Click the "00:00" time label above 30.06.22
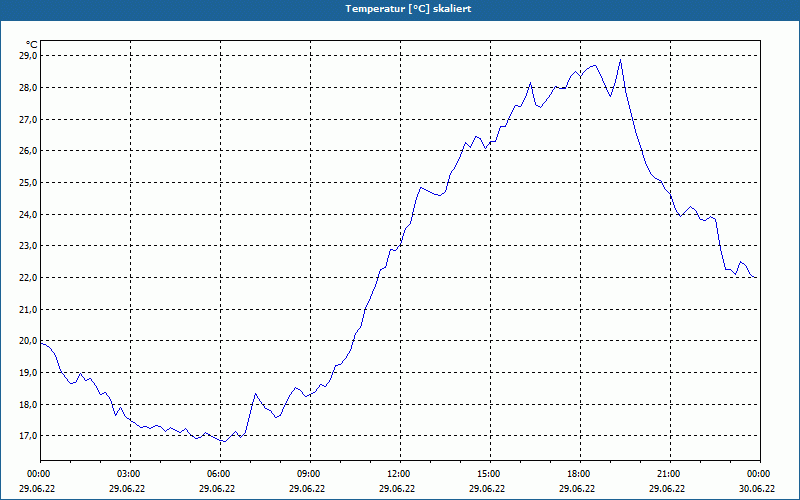The height and width of the screenshot is (500, 800). (758, 474)
